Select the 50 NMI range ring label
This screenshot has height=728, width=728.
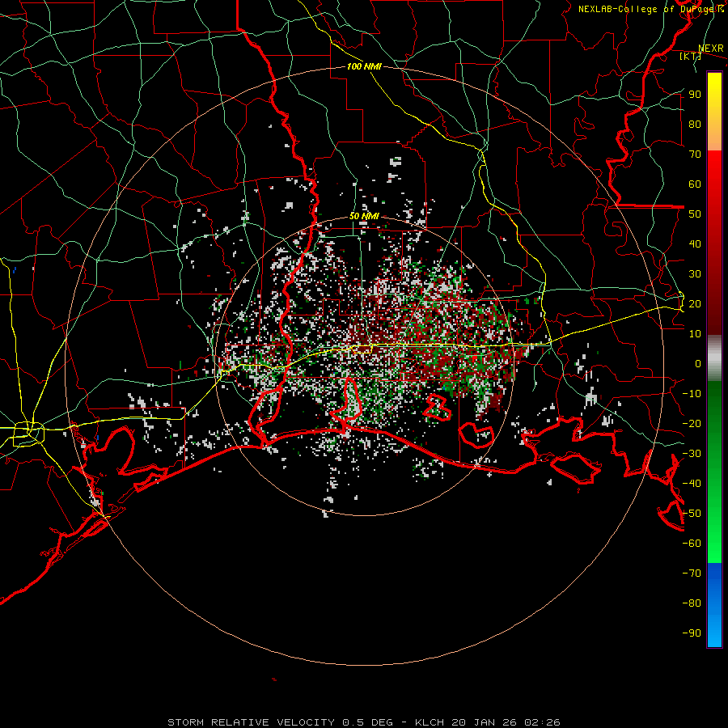pyautogui.click(x=364, y=216)
